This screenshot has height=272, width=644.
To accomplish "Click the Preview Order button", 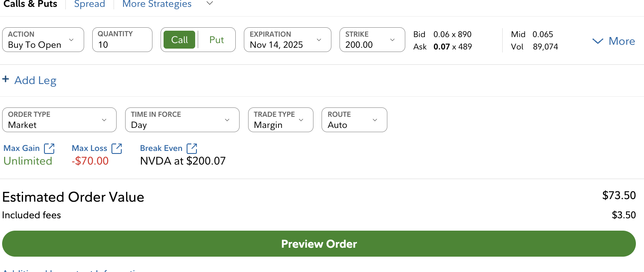I will [x=319, y=244].
